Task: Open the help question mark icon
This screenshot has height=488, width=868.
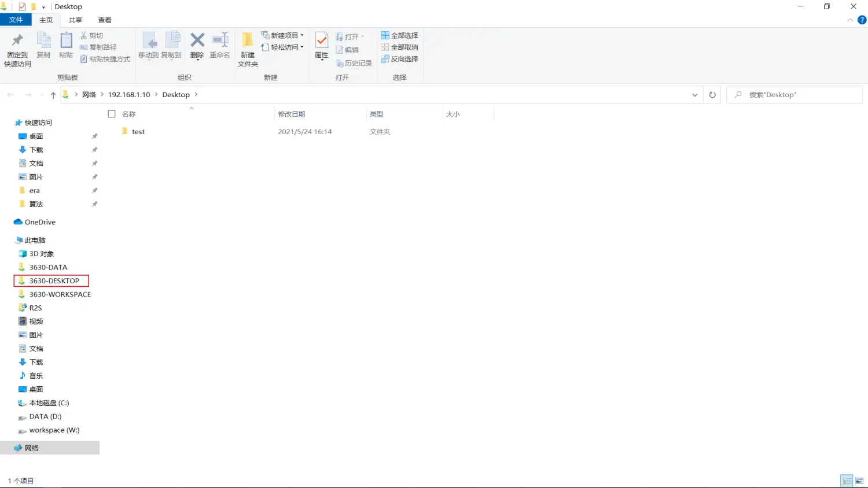Action: [x=862, y=20]
